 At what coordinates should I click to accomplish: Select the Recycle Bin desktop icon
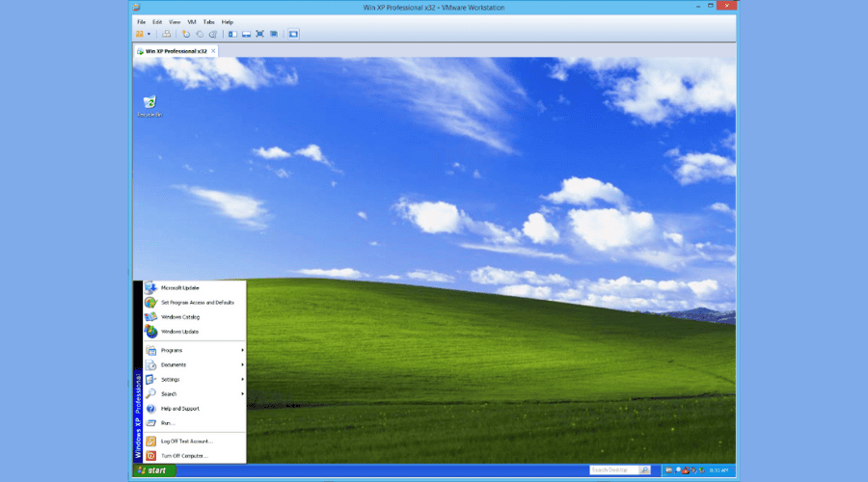pos(149,106)
